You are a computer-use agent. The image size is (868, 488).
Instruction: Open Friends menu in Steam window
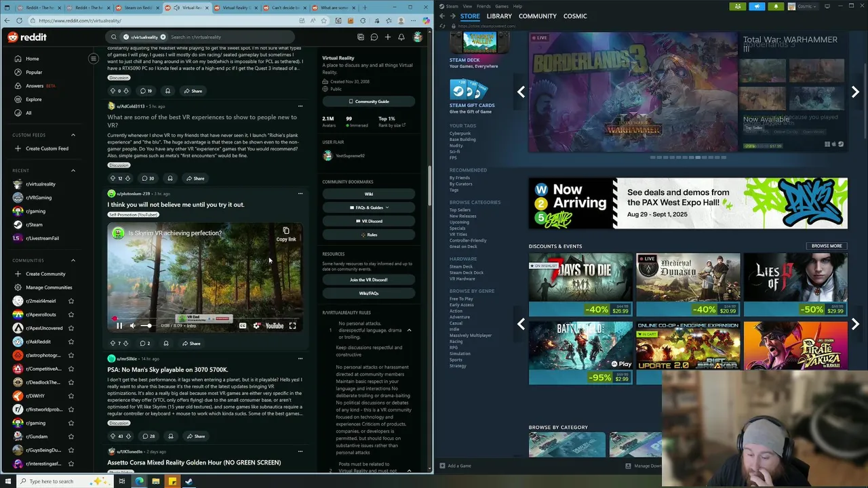(484, 6)
